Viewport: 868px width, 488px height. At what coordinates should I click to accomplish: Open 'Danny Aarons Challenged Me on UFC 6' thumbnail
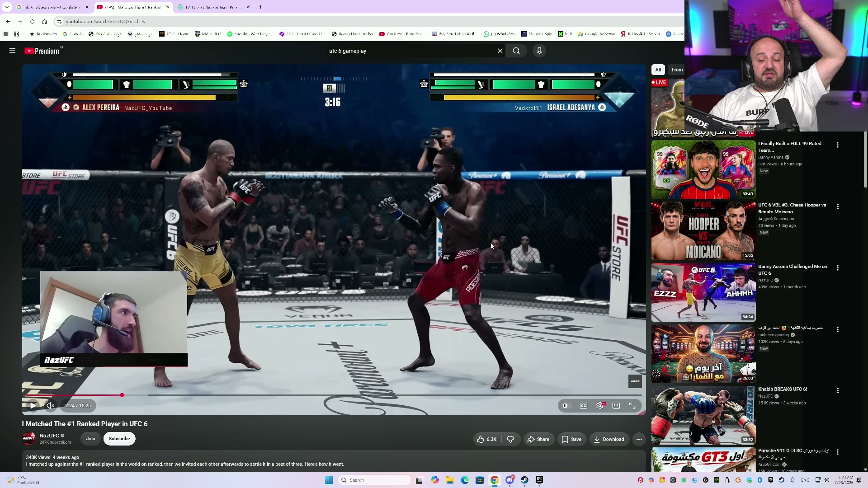click(703, 292)
